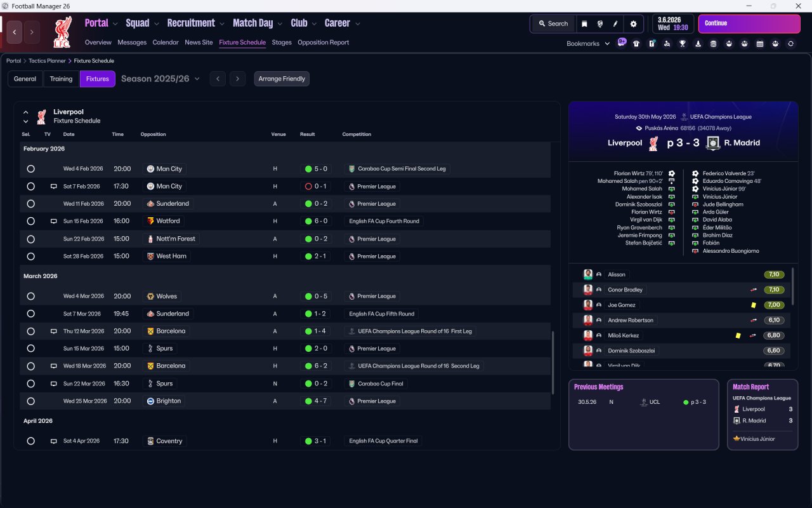Click the exclamation notice icon bookmark

tap(652, 44)
